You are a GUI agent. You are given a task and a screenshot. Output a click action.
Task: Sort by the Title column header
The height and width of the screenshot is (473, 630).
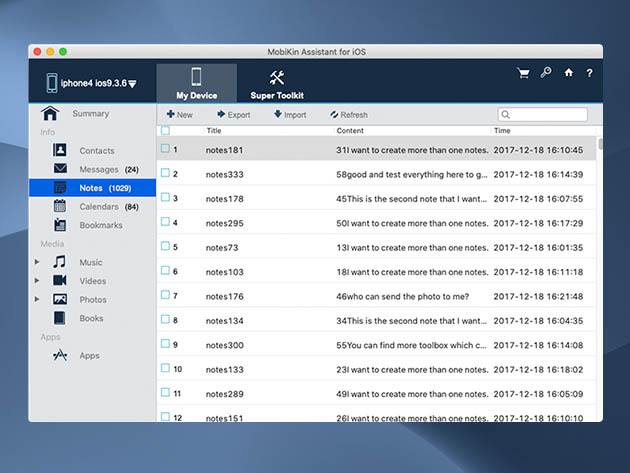(214, 131)
